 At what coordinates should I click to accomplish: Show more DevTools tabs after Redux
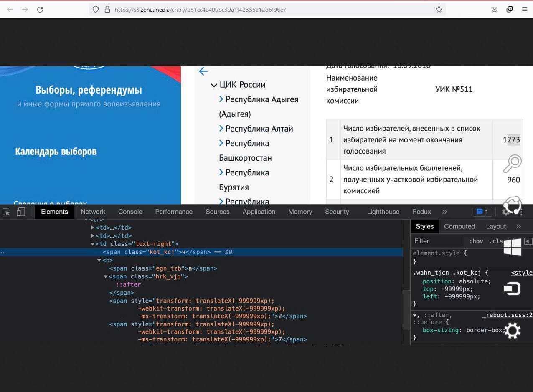click(x=444, y=212)
